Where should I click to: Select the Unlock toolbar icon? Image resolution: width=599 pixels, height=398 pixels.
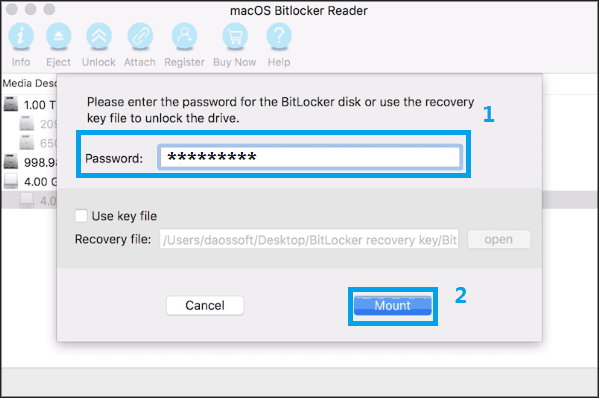click(99, 36)
